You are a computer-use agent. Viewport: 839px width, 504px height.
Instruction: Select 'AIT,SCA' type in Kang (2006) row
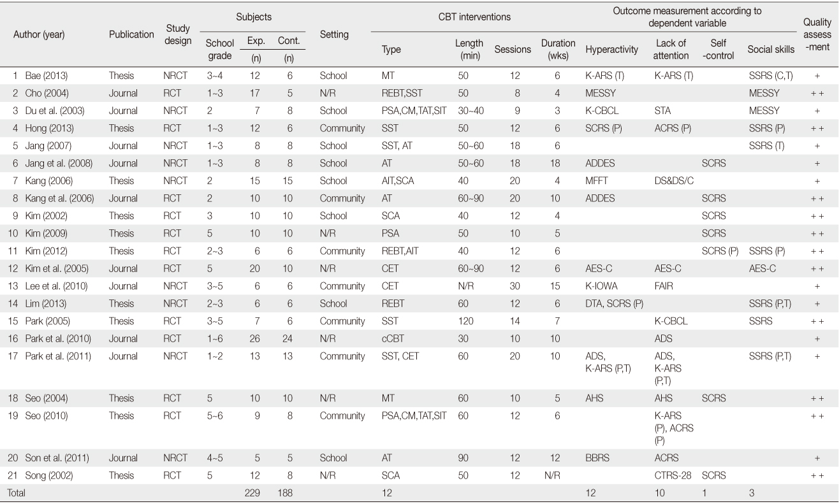[397, 181]
